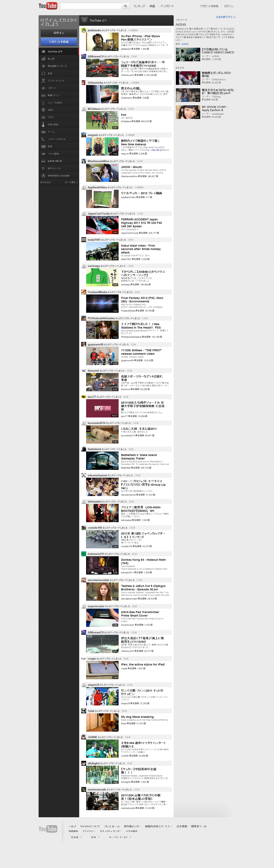Open iPen, the active stylus video title

pos(143,664)
